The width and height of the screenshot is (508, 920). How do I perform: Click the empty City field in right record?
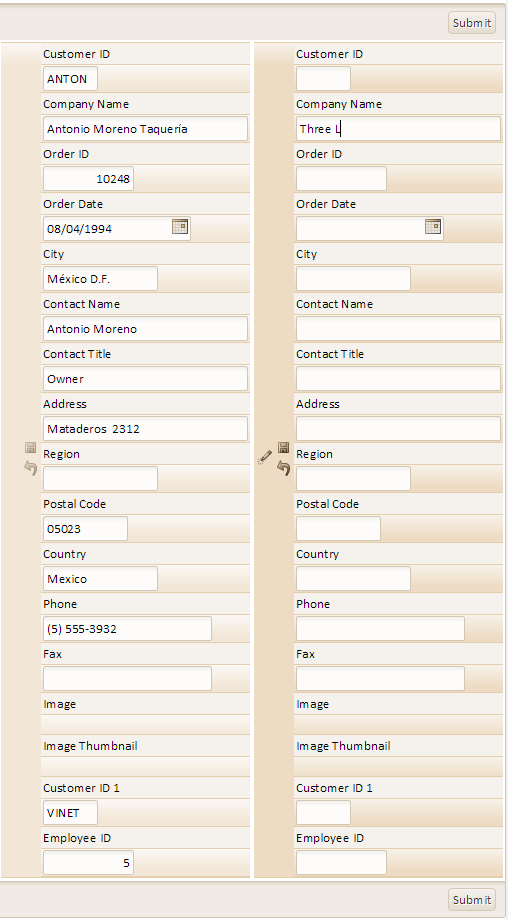click(353, 279)
